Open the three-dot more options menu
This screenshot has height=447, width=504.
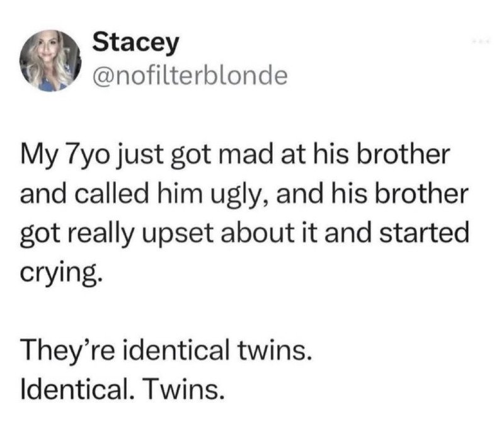480,42
